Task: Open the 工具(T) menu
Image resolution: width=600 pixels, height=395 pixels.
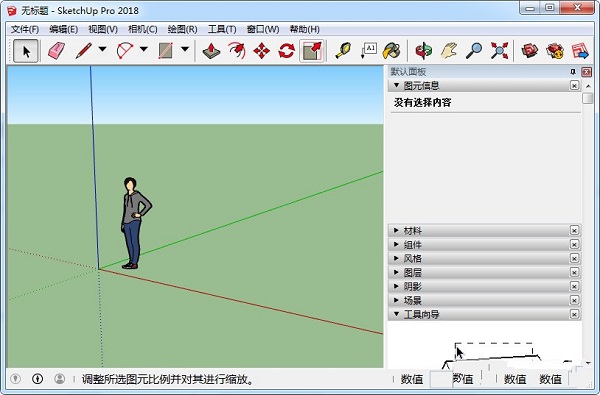Action: click(x=222, y=29)
